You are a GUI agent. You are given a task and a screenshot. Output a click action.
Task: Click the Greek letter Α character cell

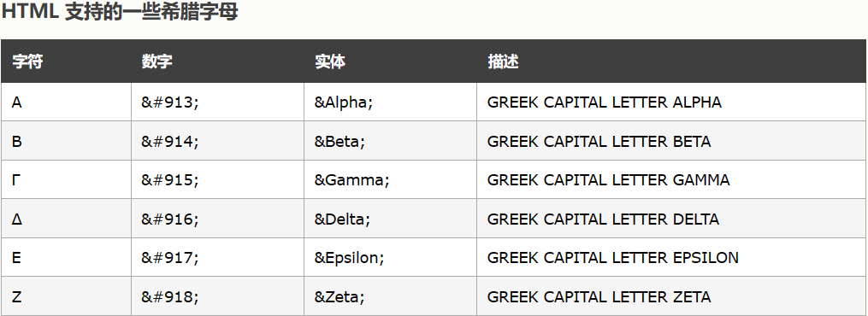[66, 102]
